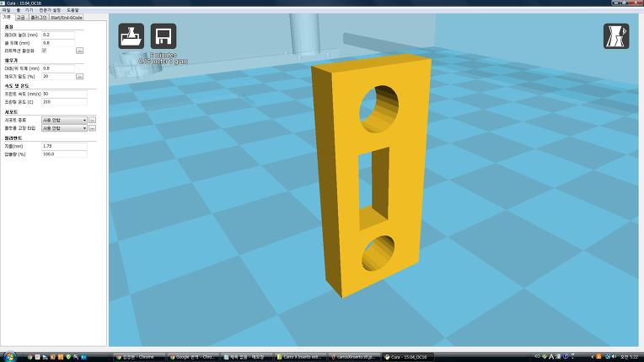This screenshot has width=644, height=362.
Task: Click the filament diameter field showing 1.75
Action: coord(64,146)
